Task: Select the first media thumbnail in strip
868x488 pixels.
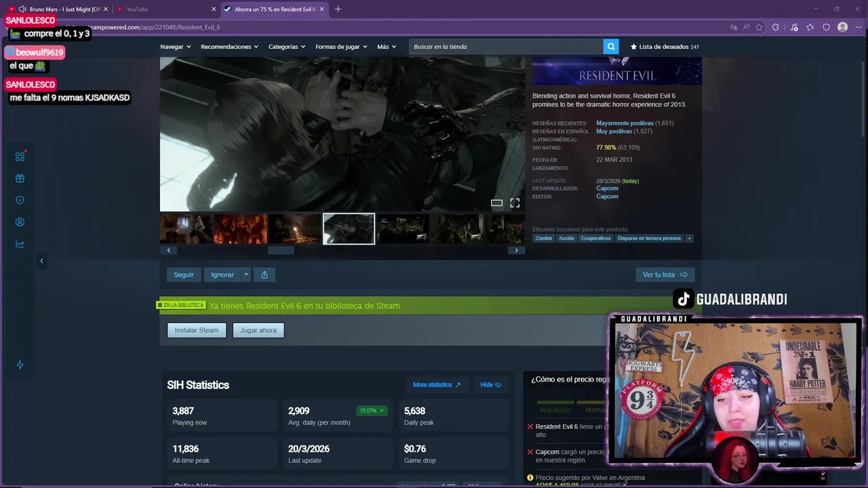Action: (x=186, y=229)
